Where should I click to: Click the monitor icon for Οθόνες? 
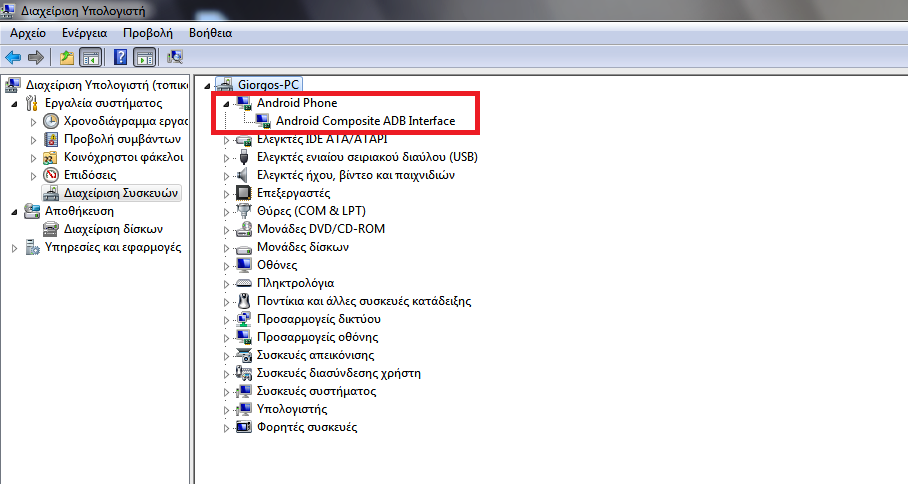(244, 265)
